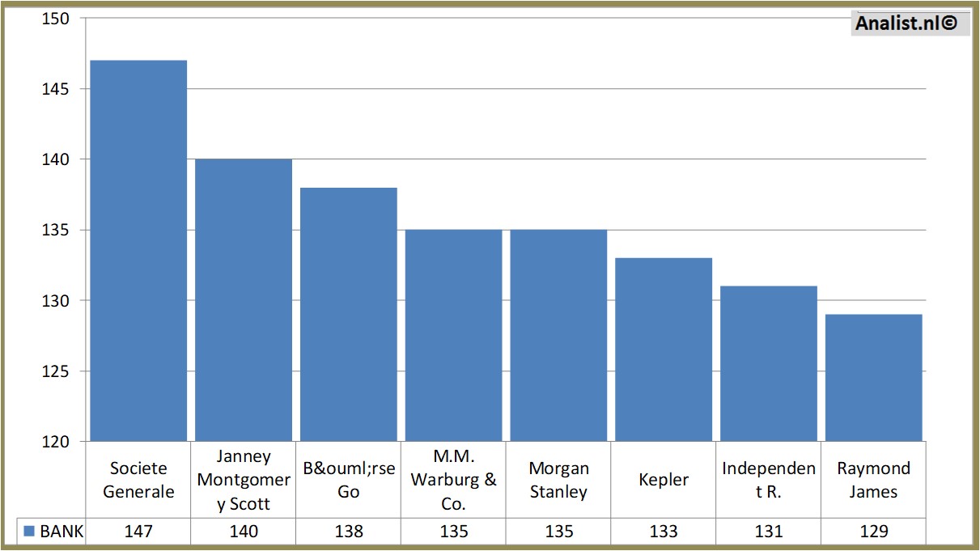Viewport: 980px width, 551px height.
Task: Click the 138 value in data table
Action: pyautogui.click(x=349, y=532)
